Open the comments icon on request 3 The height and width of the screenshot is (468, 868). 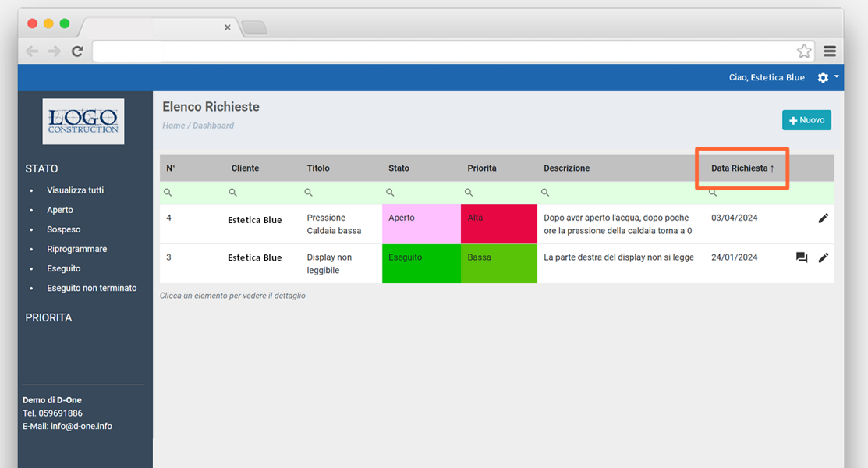tap(801, 257)
